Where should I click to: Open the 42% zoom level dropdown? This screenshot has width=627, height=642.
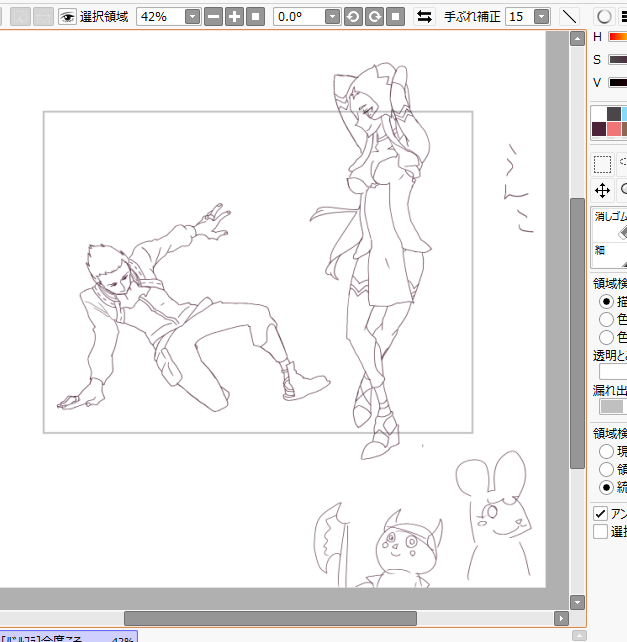(191, 17)
